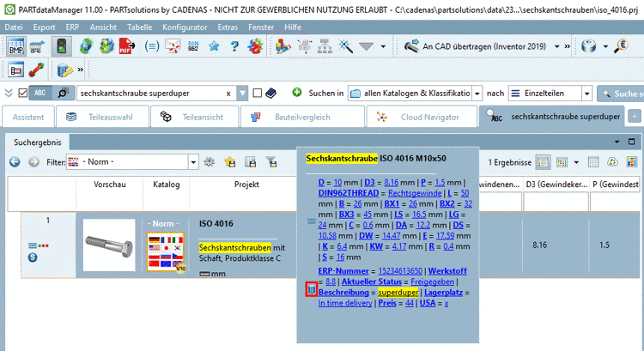
Task: Click the Werkstoff link
Action: (447, 271)
